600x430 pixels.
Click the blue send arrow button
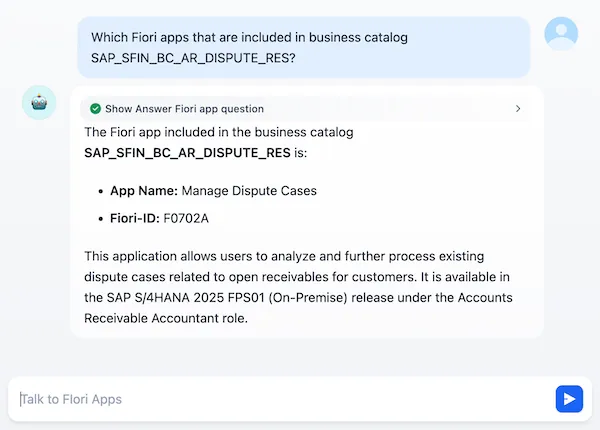(x=569, y=399)
